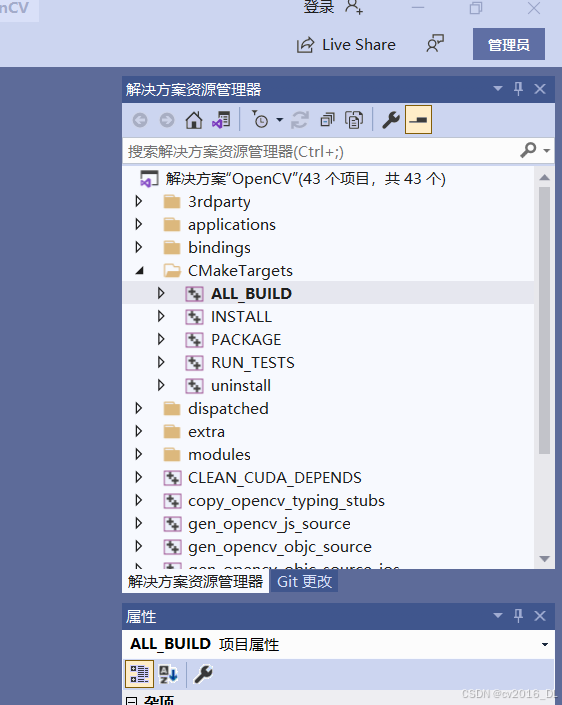
Task: Open the feedback person icon
Action: [435, 44]
